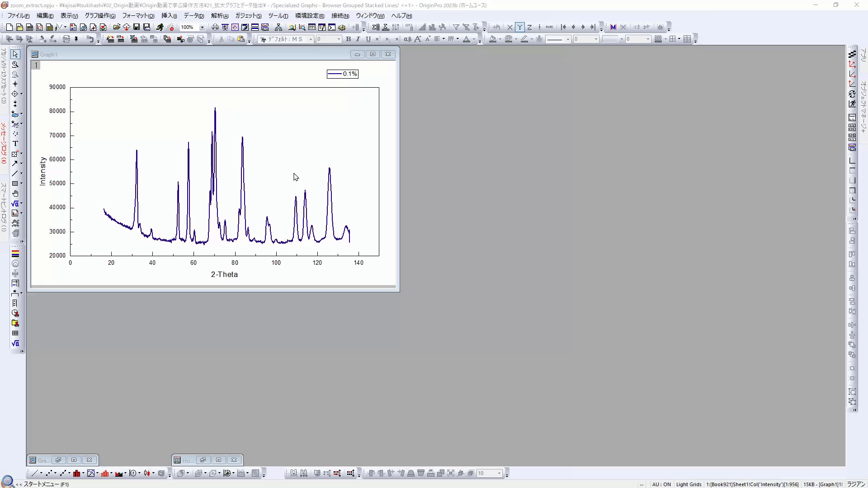868x488 pixels.
Task: Open the ヘルプ menu
Action: [x=401, y=16]
